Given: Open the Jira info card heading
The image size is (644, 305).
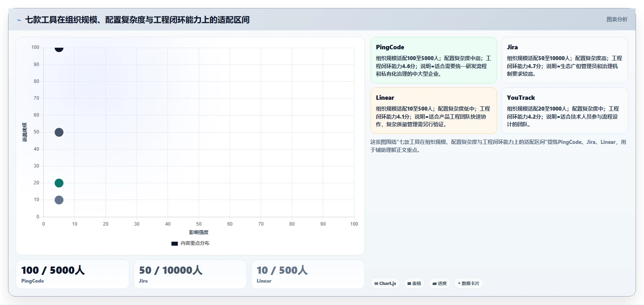Looking at the screenshot, I should [x=512, y=47].
